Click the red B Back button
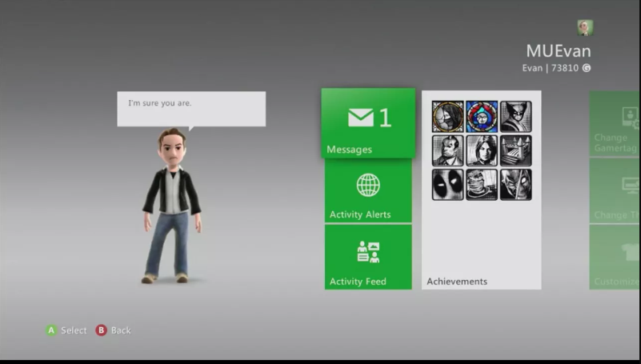 [101, 330]
